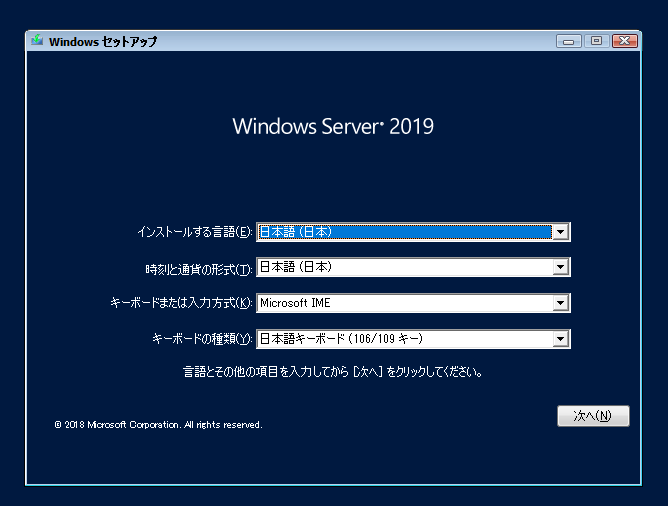Click the キーボードの種類(Y) label
The height and width of the screenshot is (506, 668).
coord(202,339)
